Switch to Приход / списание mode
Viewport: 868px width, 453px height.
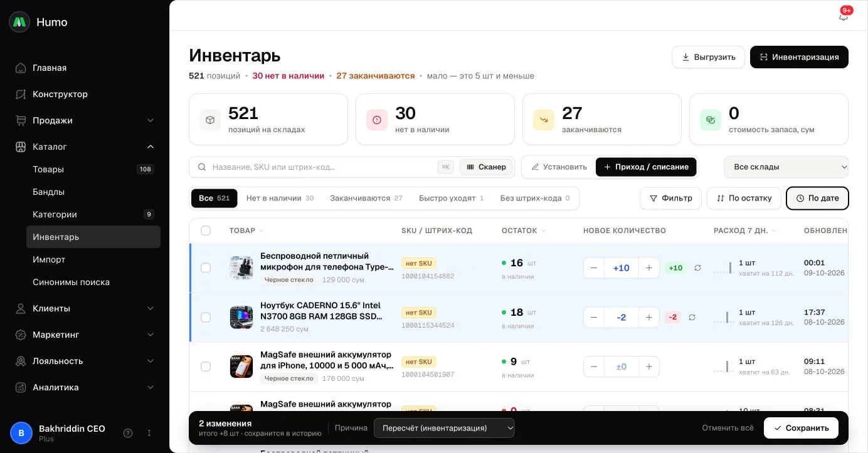pos(646,167)
